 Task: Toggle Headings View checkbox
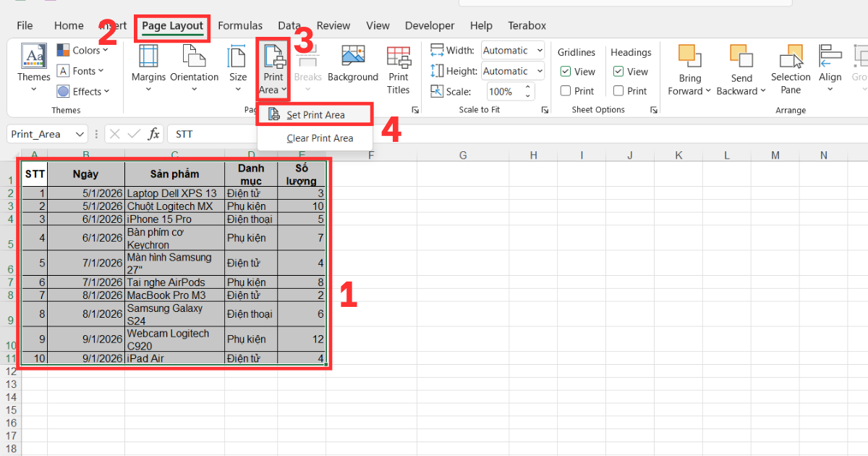(618, 72)
